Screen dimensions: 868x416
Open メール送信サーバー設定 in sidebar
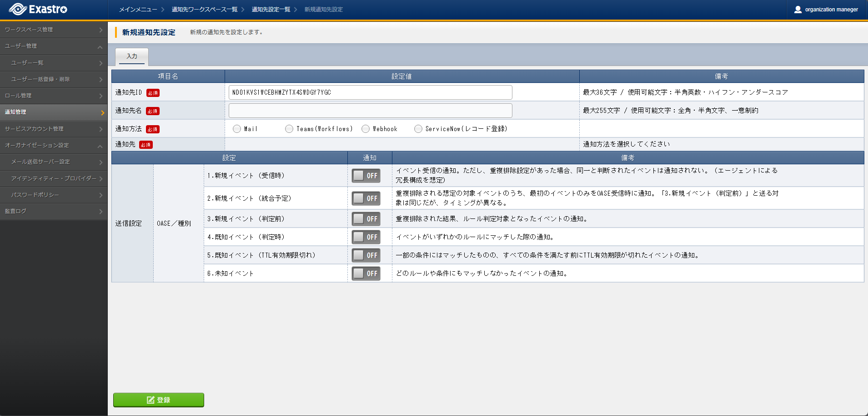[54, 162]
